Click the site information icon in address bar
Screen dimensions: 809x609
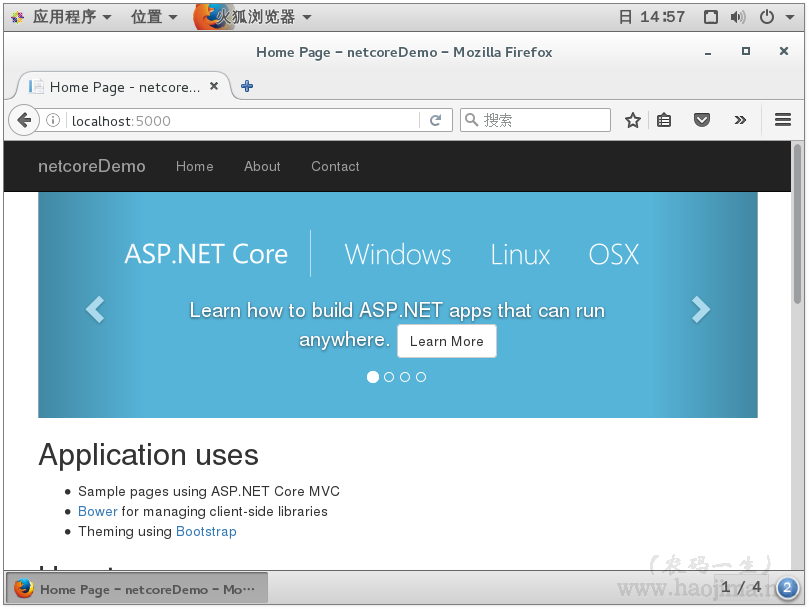[x=52, y=120]
